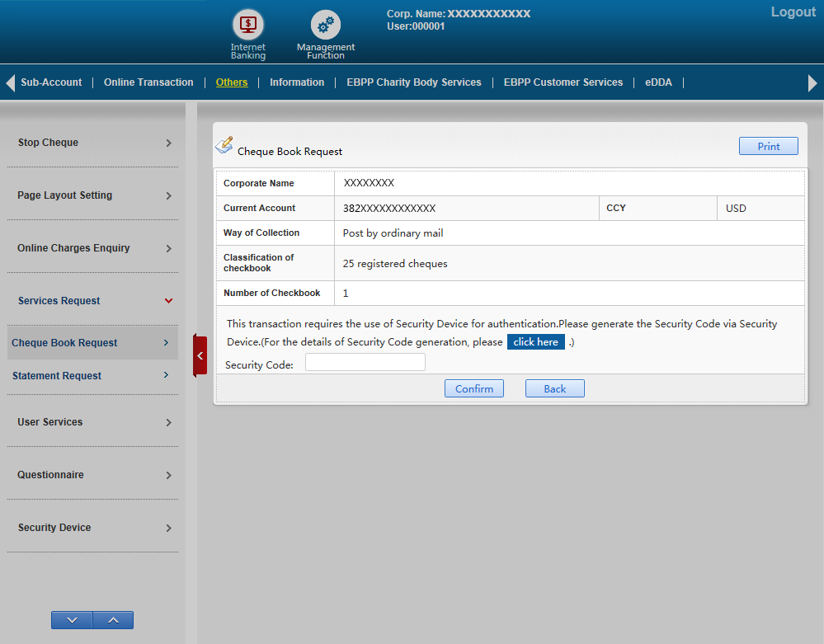Focus the Security Code input field

pyautogui.click(x=365, y=362)
